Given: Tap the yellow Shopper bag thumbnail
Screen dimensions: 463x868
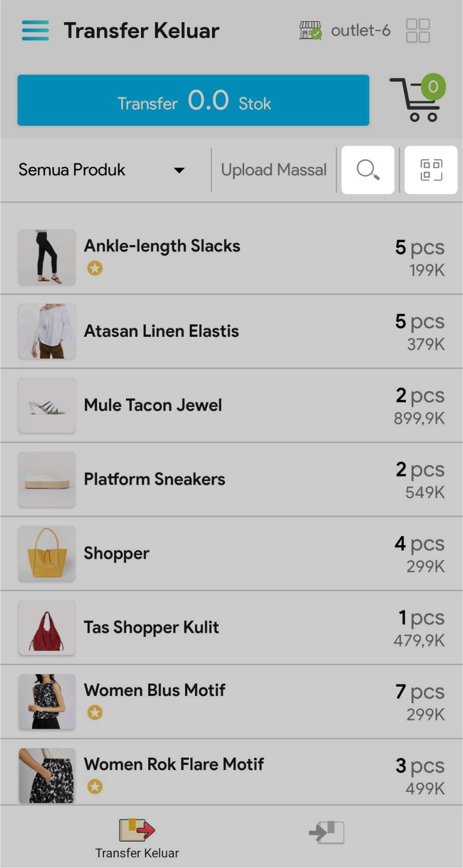Looking at the screenshot, I should (x=47, y=553).
